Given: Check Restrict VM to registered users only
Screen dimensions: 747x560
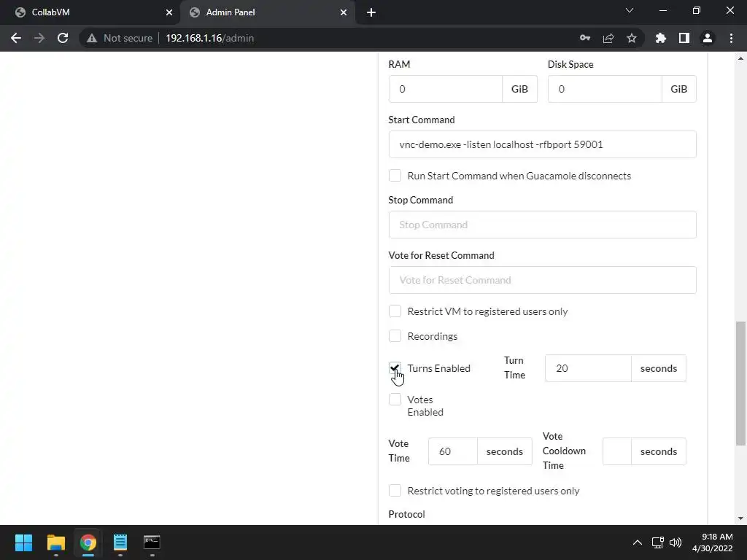Looking at the screenshot, I should pos(395,311).
